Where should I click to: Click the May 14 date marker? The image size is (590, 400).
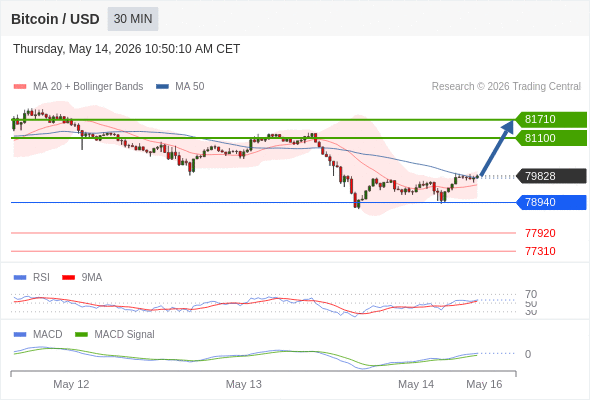pos(416,384)
